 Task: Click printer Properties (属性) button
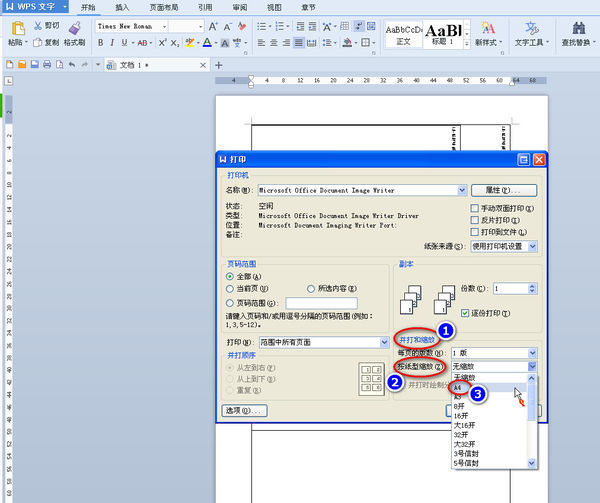point(504,190)
